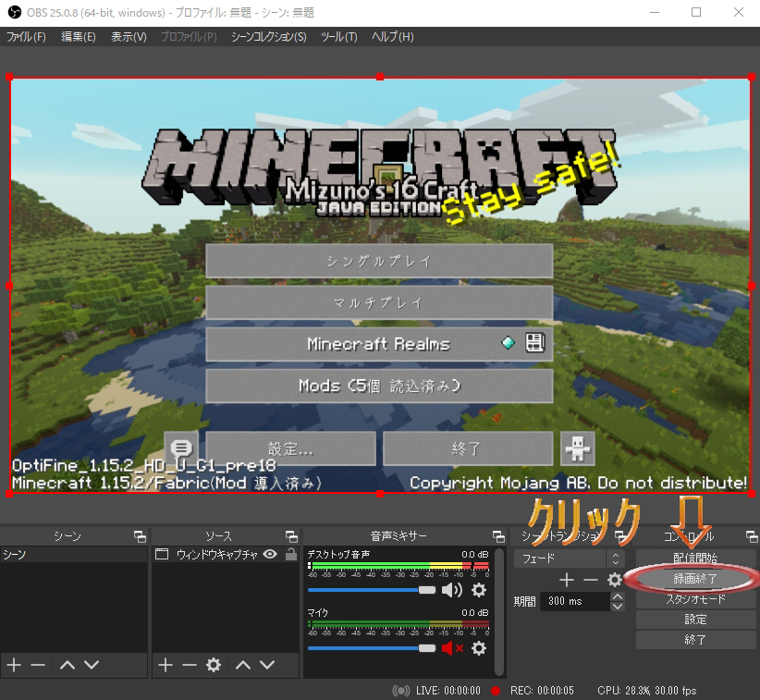Remove selected scene with minus button
Screen dimensions: 760x700
click(x=37, y=665)
